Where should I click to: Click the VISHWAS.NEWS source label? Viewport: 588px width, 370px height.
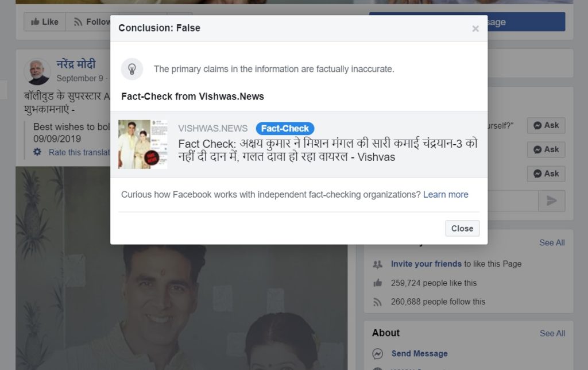tap(212, 128)
